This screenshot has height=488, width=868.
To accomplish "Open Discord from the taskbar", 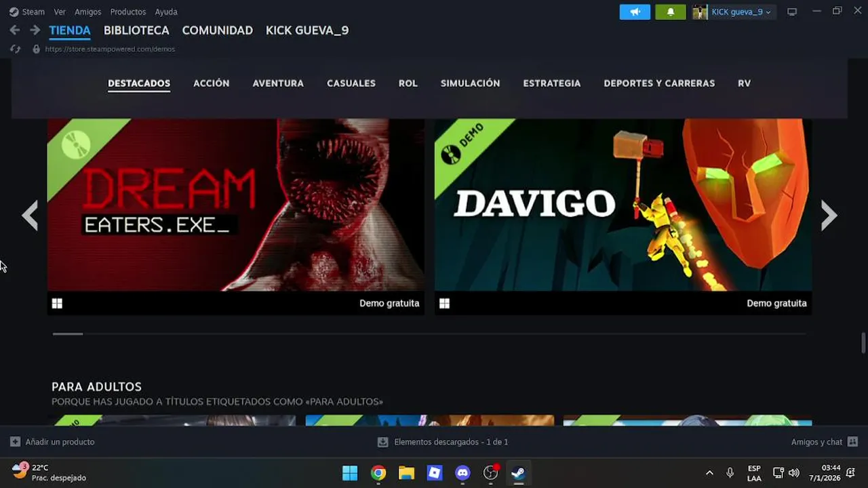I will 462,473.
